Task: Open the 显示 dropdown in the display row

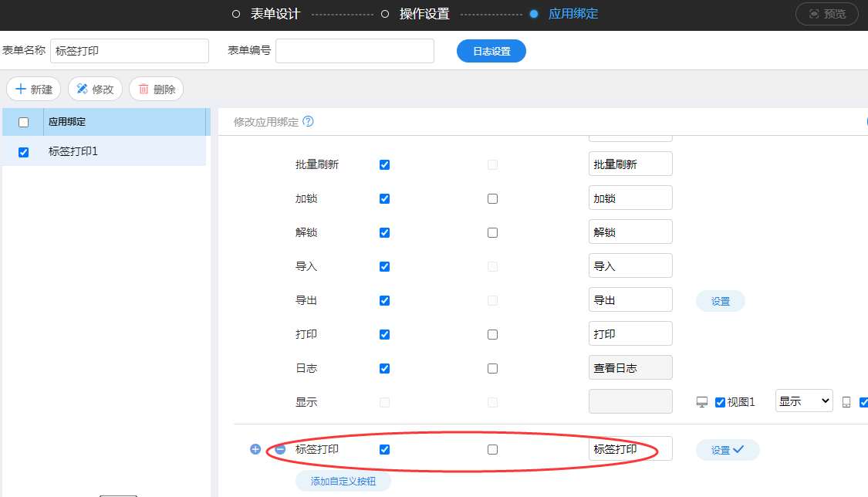Action: (803, 401)
